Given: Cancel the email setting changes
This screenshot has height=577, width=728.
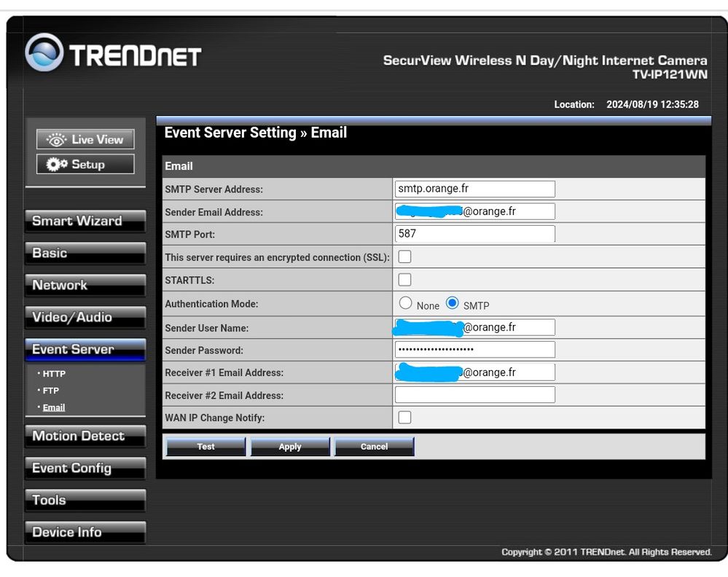Looking at the screenshot, I should tap(375, 447).
